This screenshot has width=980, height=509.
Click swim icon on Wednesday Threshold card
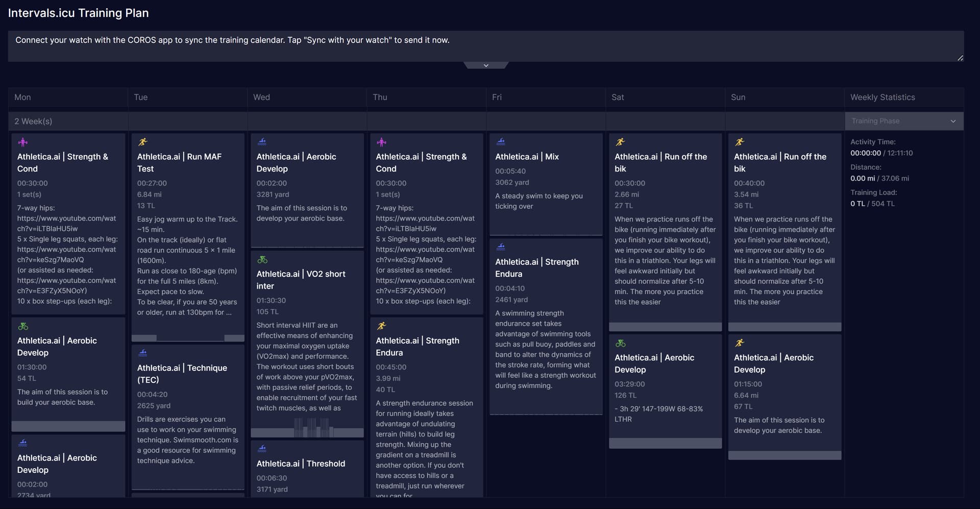click(262, 449)
